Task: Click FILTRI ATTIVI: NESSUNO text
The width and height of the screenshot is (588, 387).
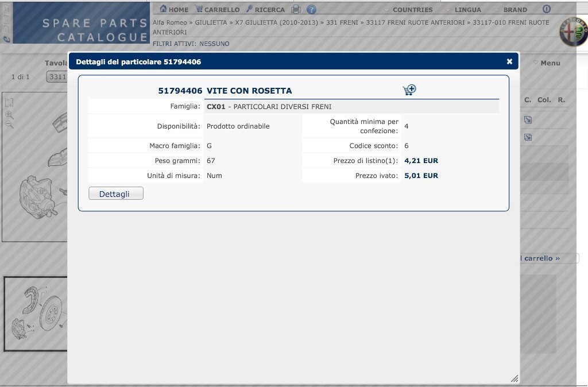Action: pos(191,44)
